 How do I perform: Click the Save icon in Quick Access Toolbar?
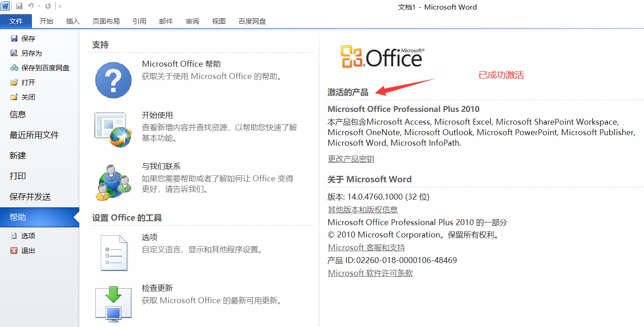click(19, 6)
